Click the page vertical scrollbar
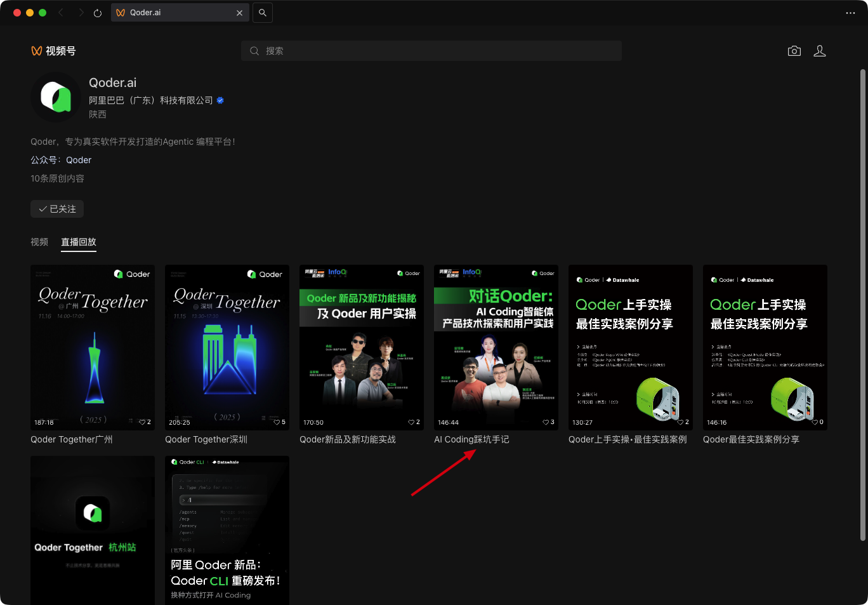 (863, 305)
